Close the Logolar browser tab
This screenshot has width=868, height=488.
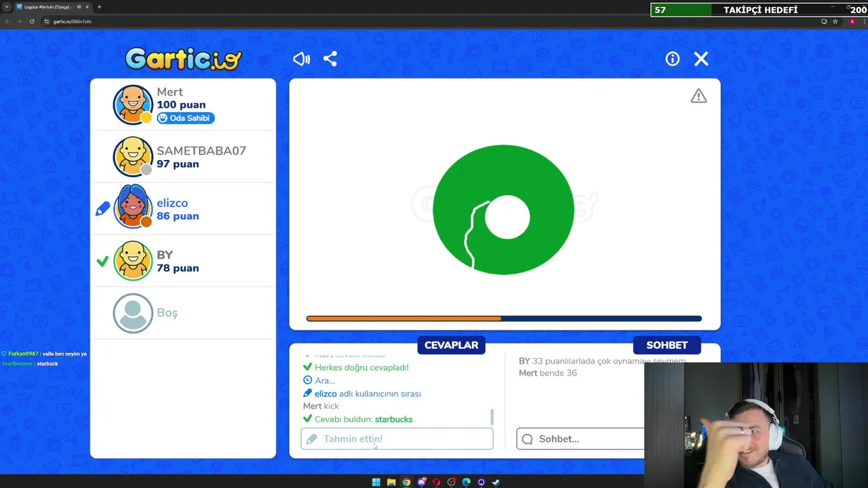pos(87,7)
